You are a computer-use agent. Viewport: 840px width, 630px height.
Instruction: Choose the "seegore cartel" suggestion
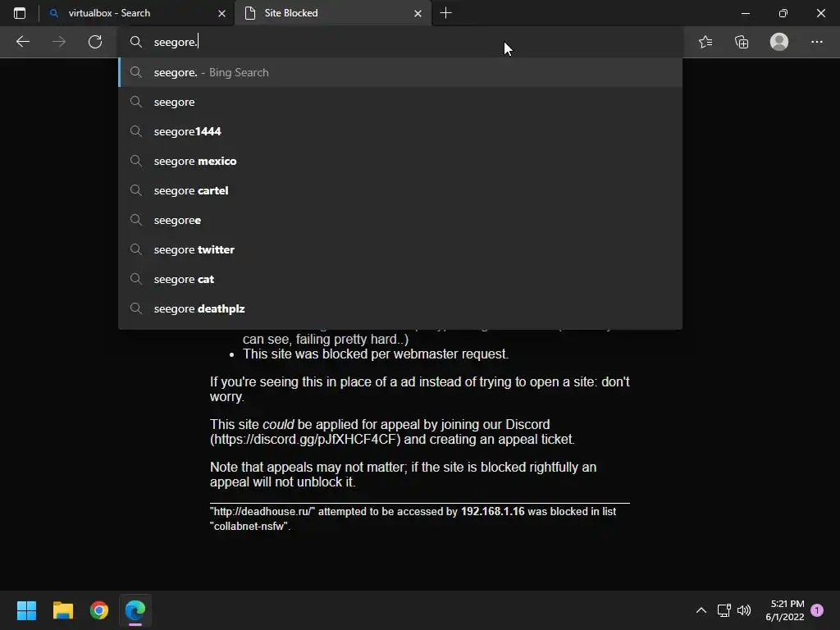(x=400, y=190)
